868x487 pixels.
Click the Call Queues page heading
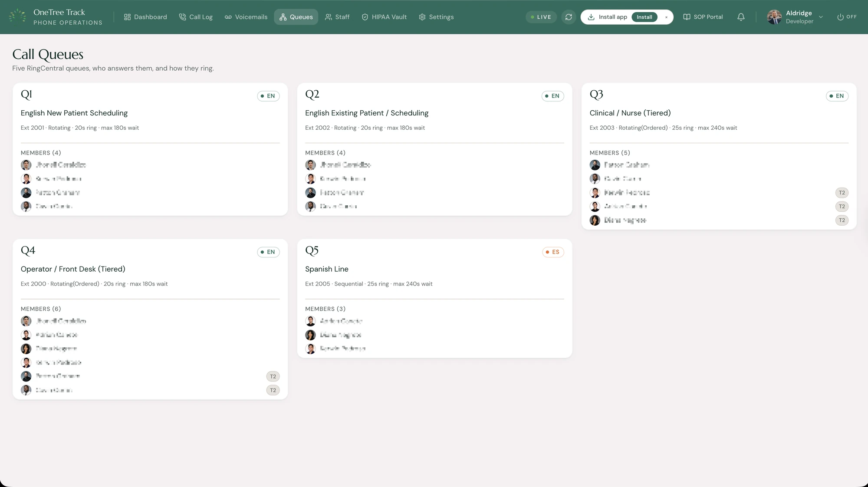coord(48,55)
